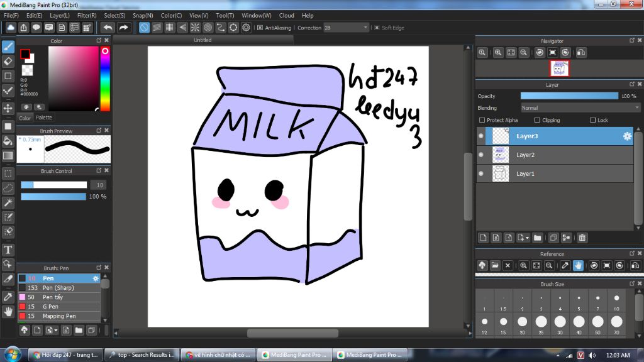Switch to Hỏi đáp 247 taskbar window
Viewport: 644px width, 362px height.
(66, 354)
